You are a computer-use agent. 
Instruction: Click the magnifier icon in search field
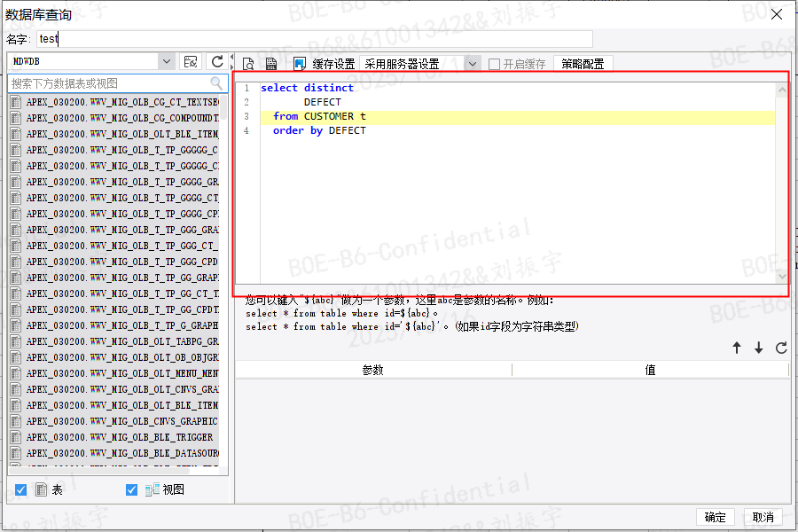[216, 82]
